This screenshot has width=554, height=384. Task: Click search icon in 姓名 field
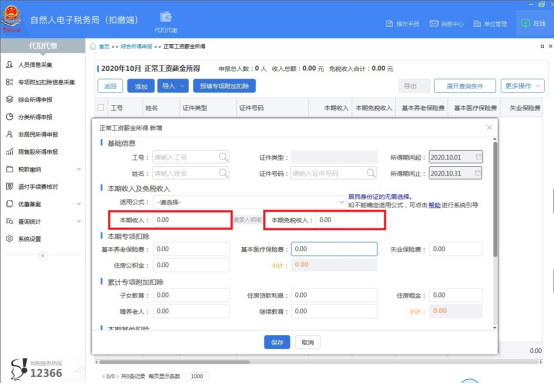[x=223, y=173]
